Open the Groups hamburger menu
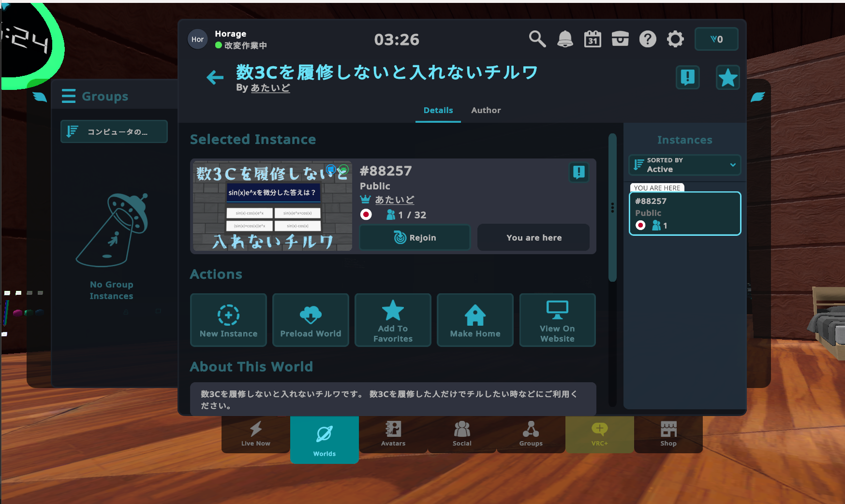845x504 pixels. click(68, 96)
